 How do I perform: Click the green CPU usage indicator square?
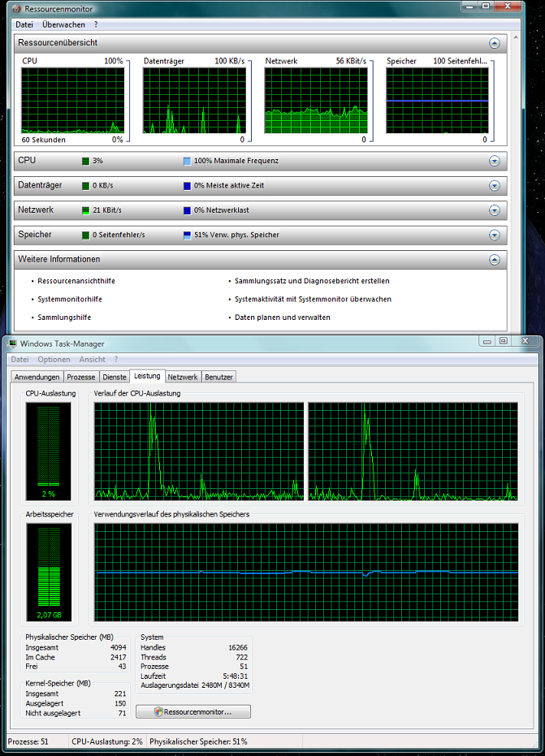tap(85, 161)
